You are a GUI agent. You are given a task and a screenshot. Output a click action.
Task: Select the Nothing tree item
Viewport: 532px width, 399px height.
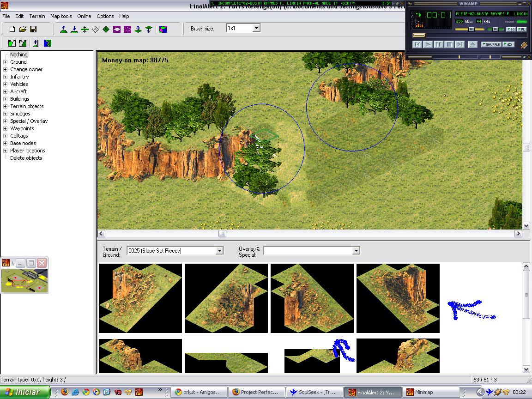(x=18, y=54)
